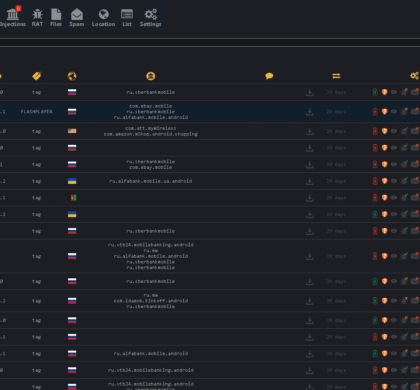The height and width of the screenshot is (390, 420).
Task: Select the FLASHPLAYER tag cell
Action: (x=36, y=112)
